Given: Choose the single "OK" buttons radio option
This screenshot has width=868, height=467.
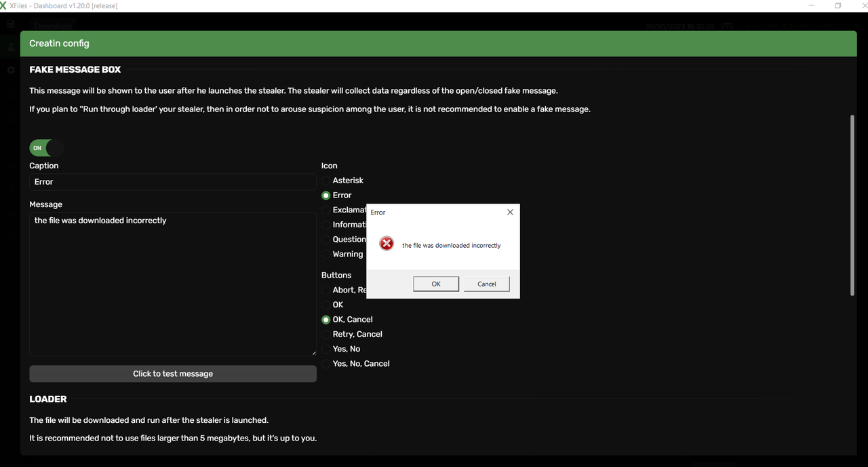Looking at the screenshot, I should point(326,305).
